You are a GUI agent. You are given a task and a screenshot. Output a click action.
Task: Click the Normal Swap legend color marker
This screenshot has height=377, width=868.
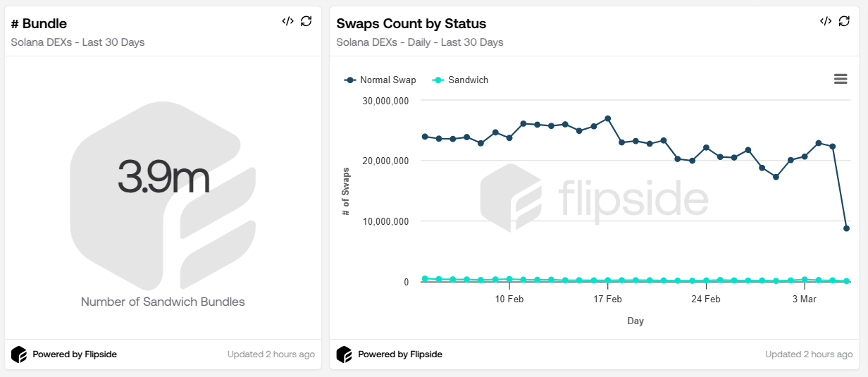350,80
